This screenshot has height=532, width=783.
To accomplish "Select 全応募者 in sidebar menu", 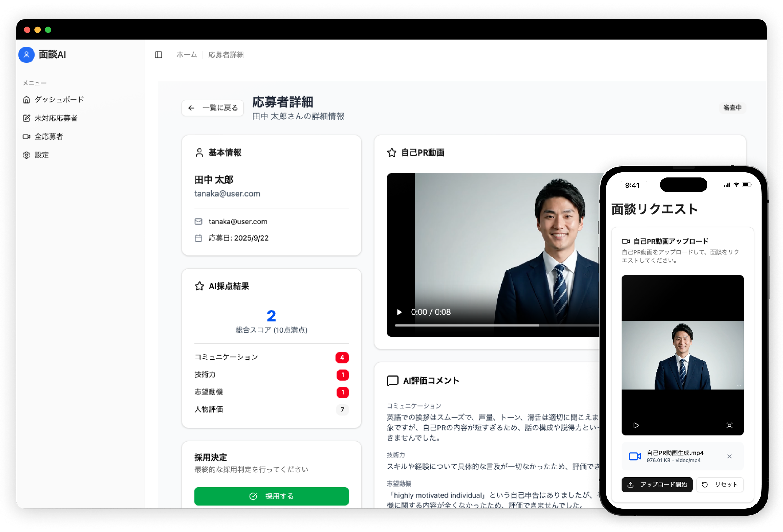I will (x=48, y=137).
